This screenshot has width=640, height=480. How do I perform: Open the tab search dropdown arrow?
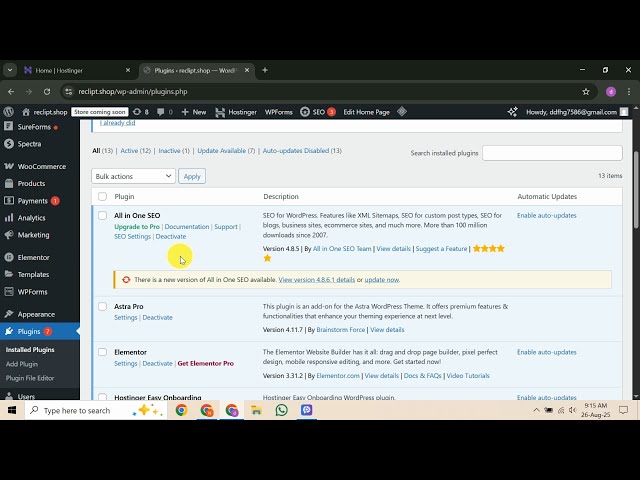point(10,70)
